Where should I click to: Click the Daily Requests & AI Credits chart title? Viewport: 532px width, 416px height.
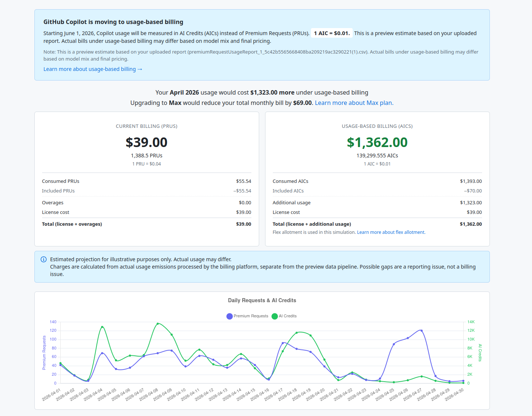262,300
